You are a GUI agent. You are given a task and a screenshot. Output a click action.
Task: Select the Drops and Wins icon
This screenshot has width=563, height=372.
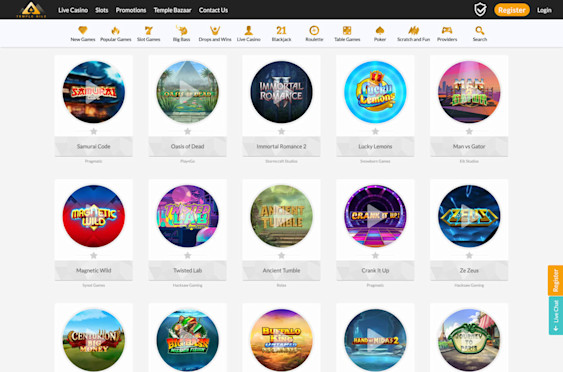point(215,31)
